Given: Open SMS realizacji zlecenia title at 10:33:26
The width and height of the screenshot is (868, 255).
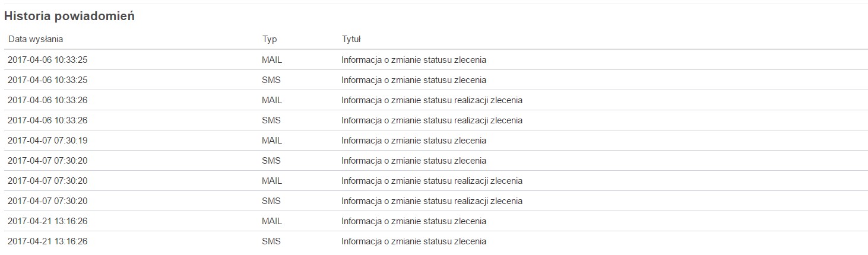Looking at the screenshot, I should [x=432, y=120].
